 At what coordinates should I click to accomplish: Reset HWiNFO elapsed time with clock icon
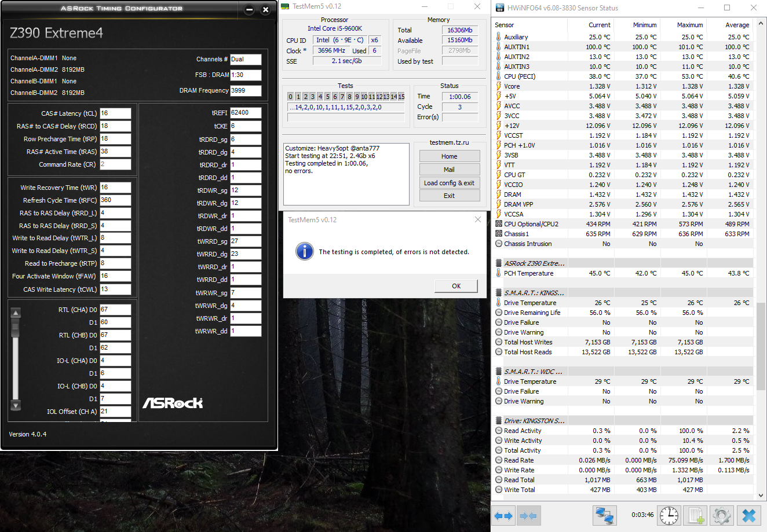click(669, 515)
